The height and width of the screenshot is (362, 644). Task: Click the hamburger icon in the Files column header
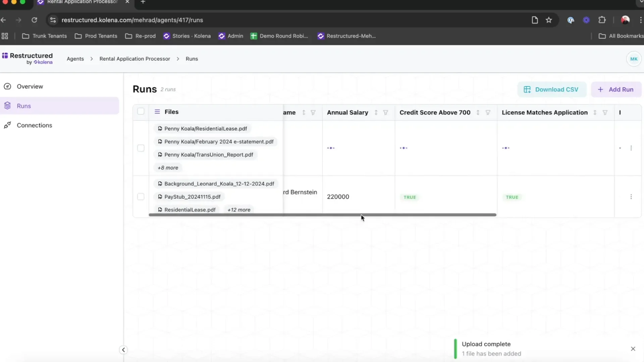[x=157, y=112]
